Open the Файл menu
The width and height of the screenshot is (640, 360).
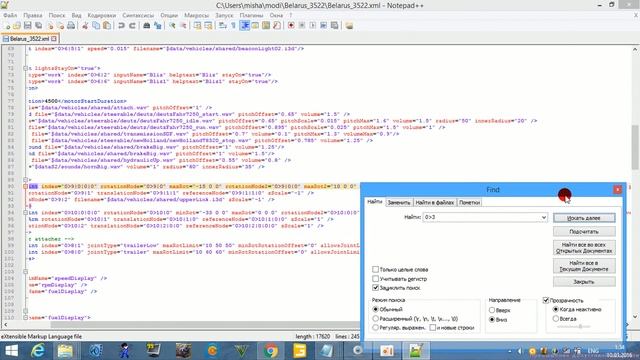pyautogui.click(x=10, y=15)
